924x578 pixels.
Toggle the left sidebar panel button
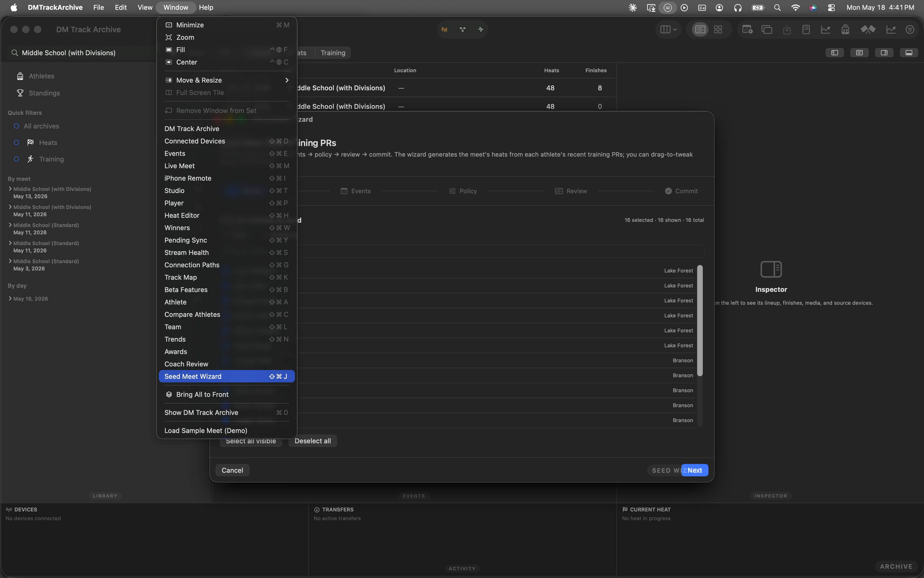click(x=835, y=53)
